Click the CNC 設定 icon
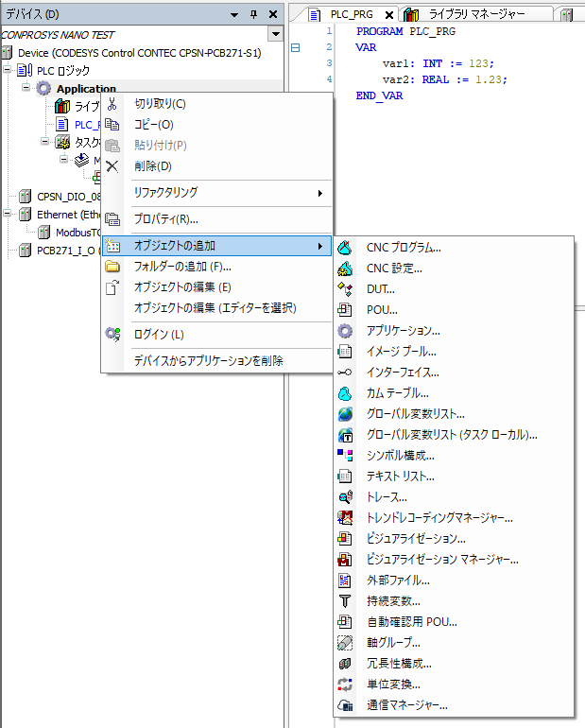The width and height of the screenshot is (585, 728). (345, 269)
